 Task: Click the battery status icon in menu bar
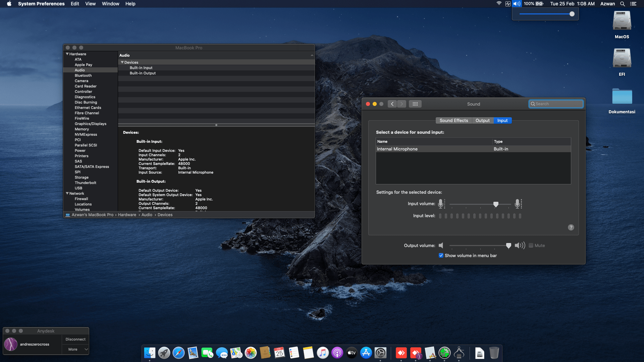tap(539, 4)
